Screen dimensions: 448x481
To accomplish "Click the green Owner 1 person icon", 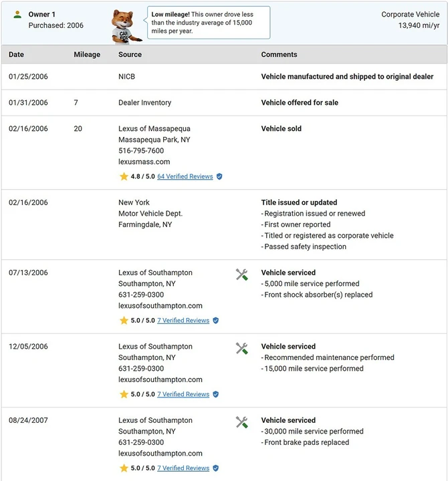I will tap(17, 15).
